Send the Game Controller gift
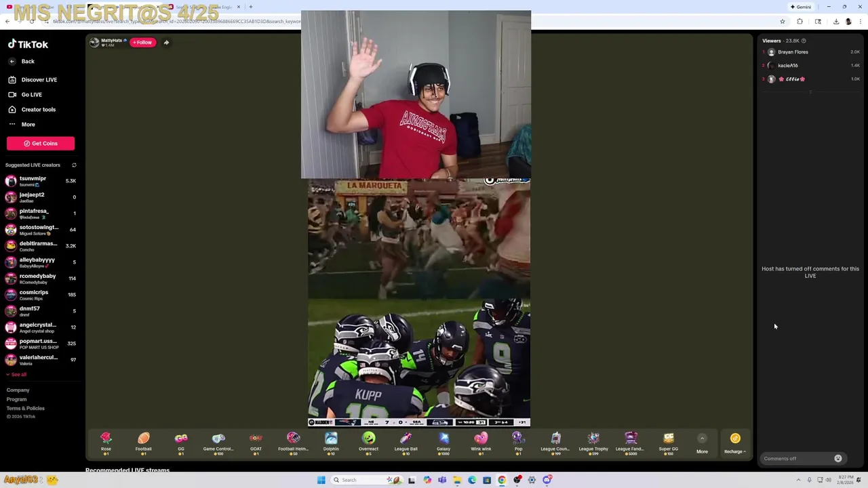Viewport: 868px width, 488px height. tap(218, 443)
